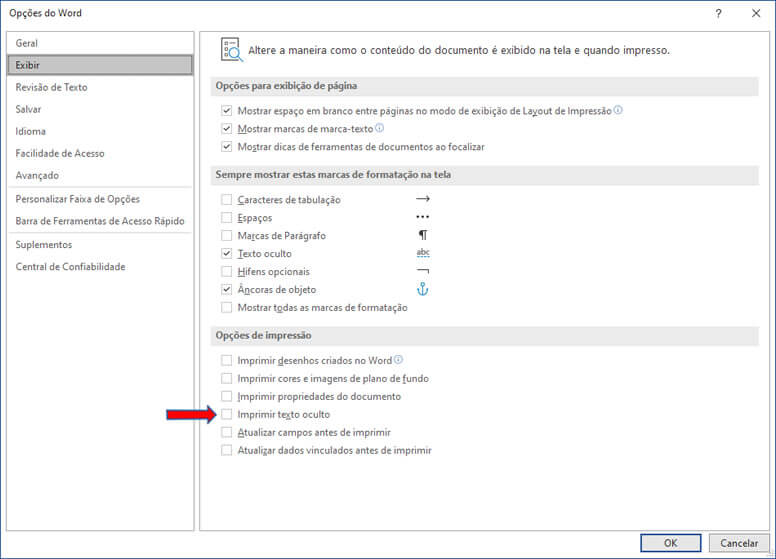The width and height of the screenshot is (776, 559).
Task: Open Revisão de Texto settings
Action: (x=100, y=87)
